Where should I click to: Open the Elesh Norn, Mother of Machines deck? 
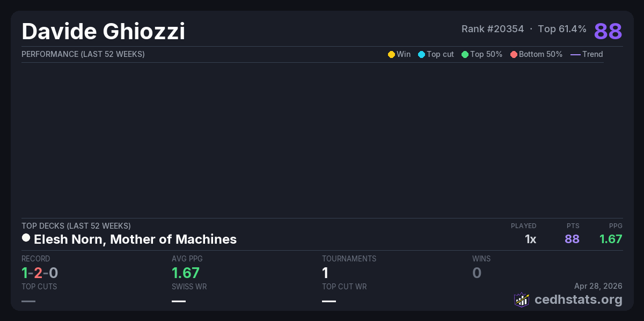click(135, 239)
